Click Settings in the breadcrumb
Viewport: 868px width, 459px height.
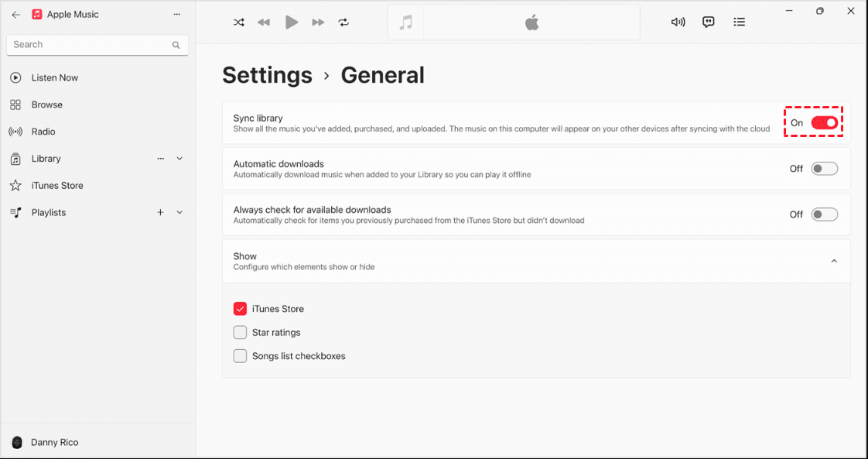(268, 75)
